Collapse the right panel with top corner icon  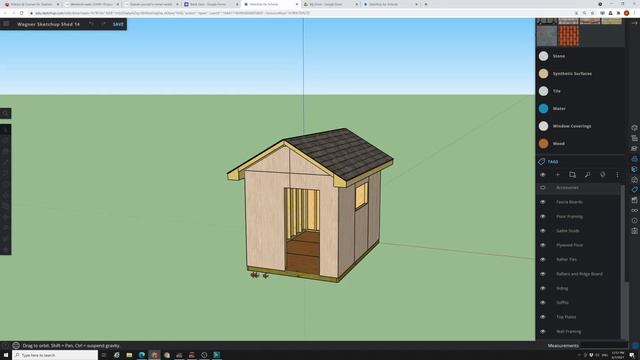click(x=634, y=23)
